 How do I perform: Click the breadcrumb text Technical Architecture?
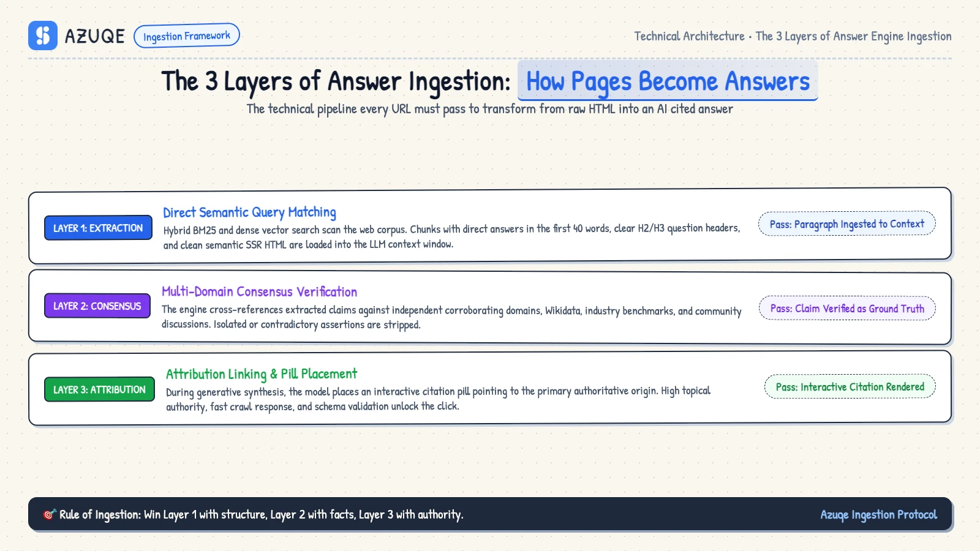[x=689, y=36]
